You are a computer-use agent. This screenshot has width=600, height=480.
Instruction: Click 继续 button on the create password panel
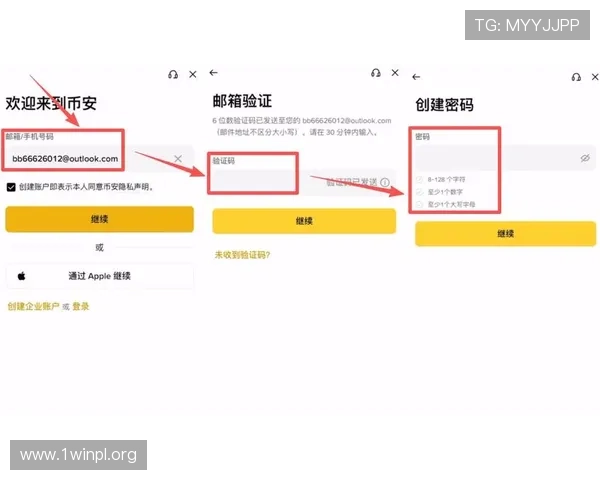[505, 233]
